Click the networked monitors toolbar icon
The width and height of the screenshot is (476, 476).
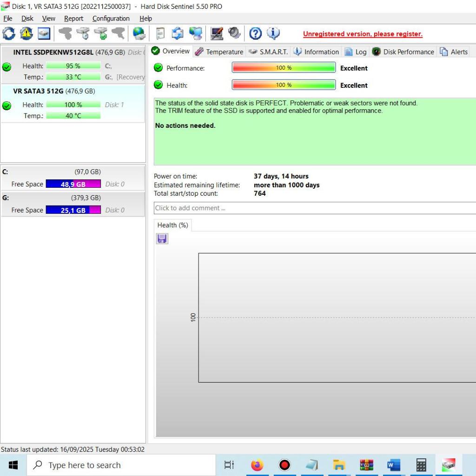(x=196, y=33)
